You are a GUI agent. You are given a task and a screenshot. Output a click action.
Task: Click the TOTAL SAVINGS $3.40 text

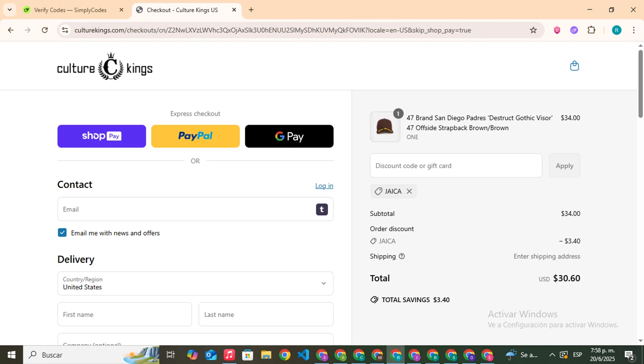point(416,300)
